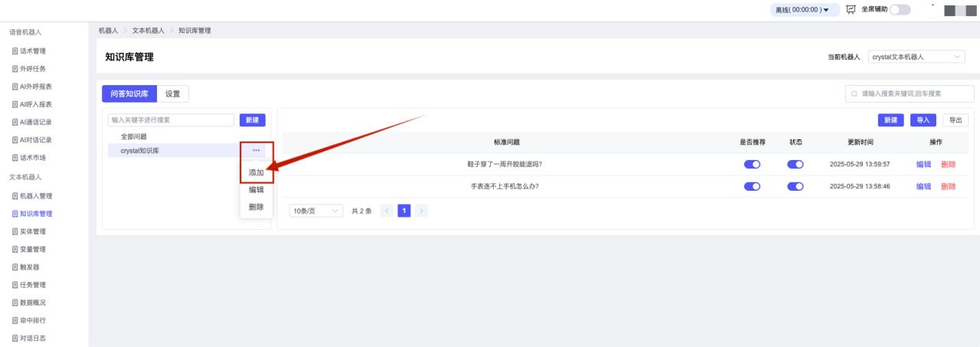Viewport: 980px width, 347px height.
Task: Click the 触发器 sidebar icon
Action: click(15, 267)
